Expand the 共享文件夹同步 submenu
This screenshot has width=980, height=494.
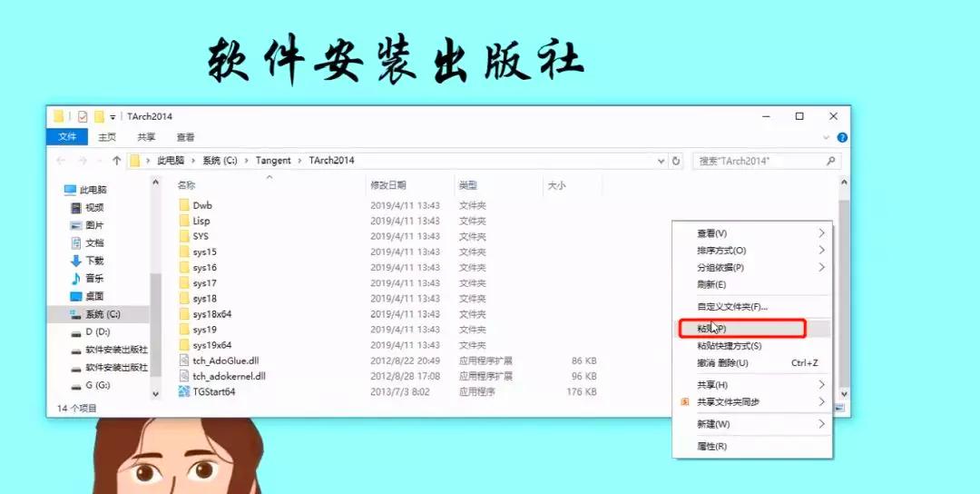[x=821, y=402]
